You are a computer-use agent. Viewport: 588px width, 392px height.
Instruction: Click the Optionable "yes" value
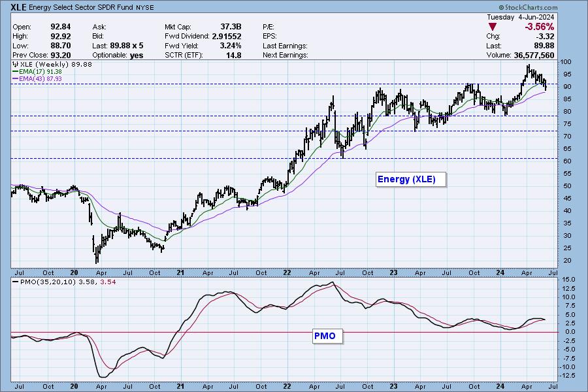point(137,55)
